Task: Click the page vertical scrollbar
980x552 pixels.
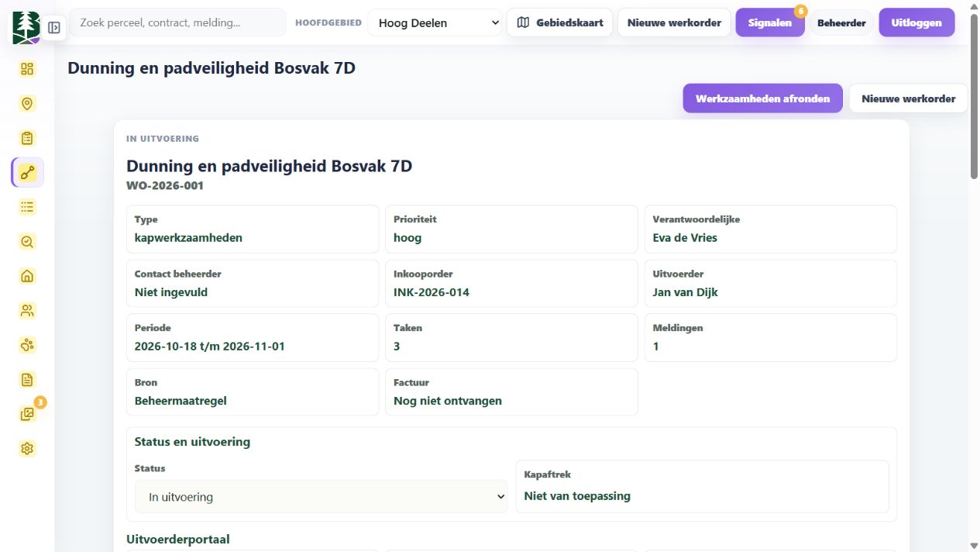Action: pos(974,97)
